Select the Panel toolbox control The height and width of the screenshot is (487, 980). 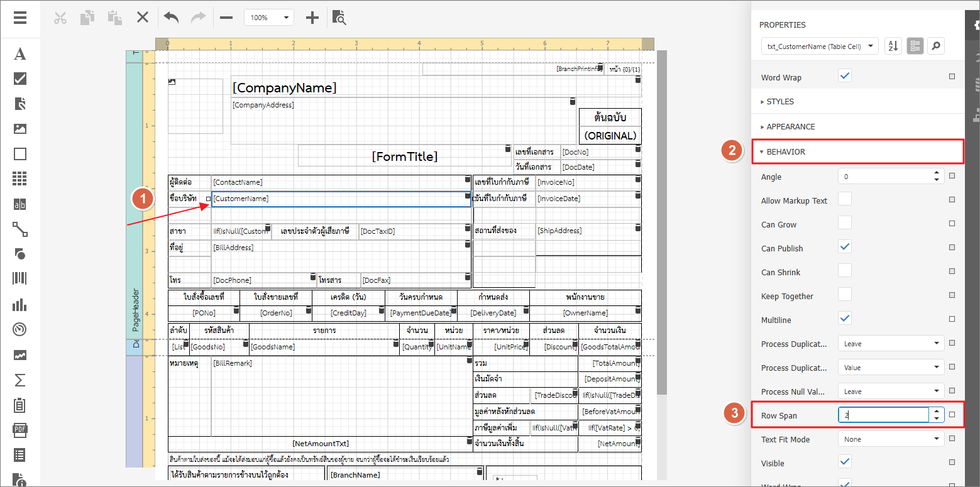pyautogui.click(x=20, y=154)
